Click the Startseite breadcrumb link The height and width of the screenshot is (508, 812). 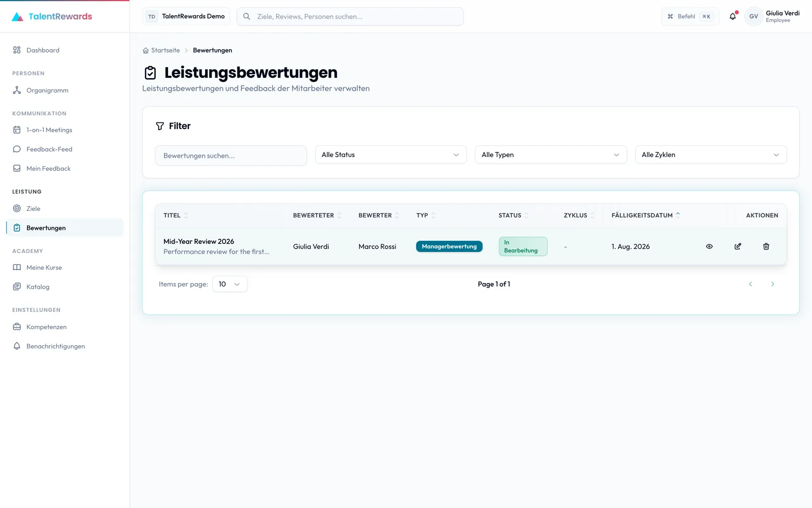point(165,50)
